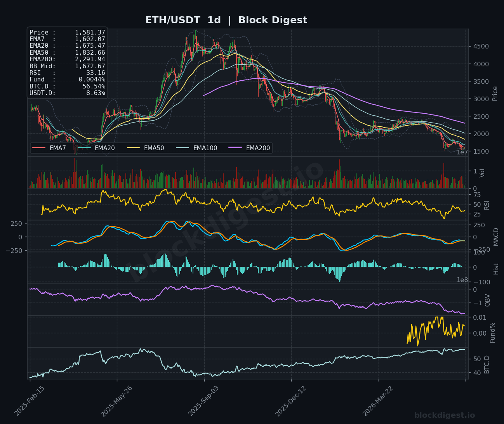Click the 2025-May-26 date label
Image resolution: width=504 pixels, height=424 pixels.
[x=116, y=401]
